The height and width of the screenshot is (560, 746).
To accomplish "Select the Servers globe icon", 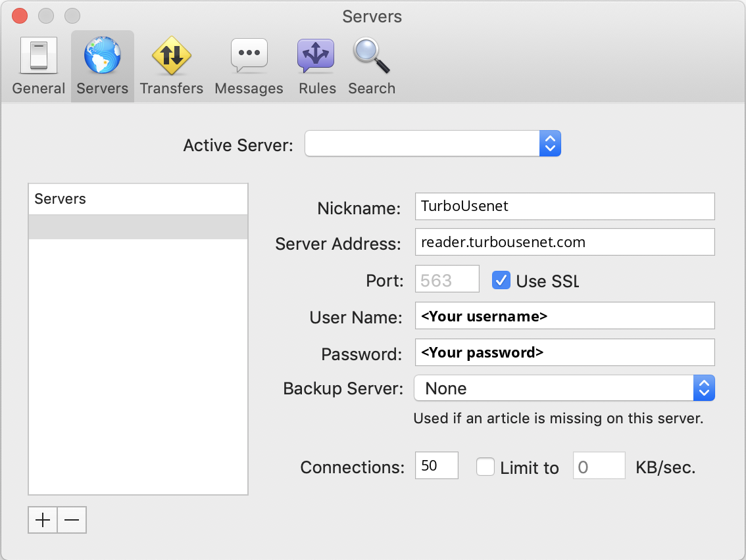I will tap(102, 56).
